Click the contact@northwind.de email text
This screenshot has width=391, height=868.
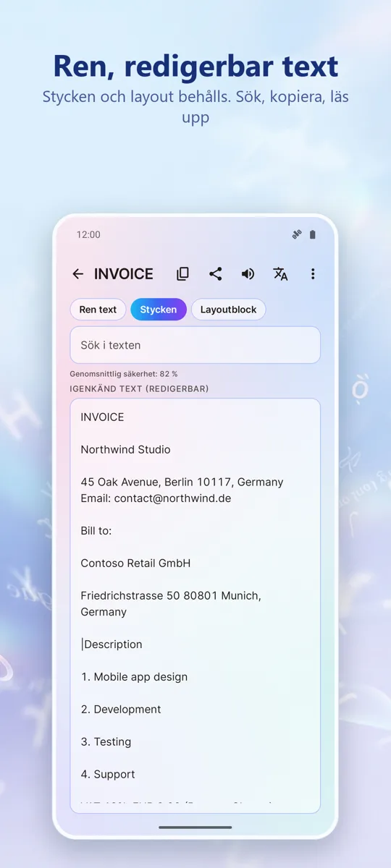(x=172, y=498)
